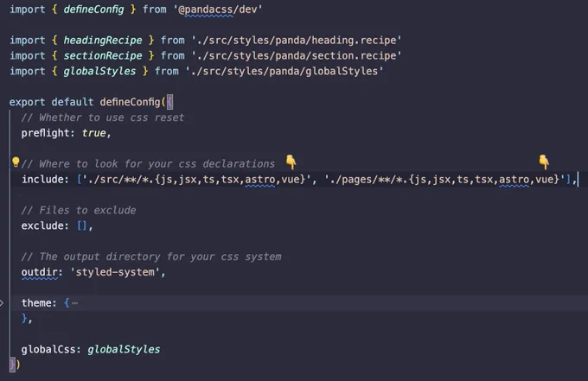Image resolution: width=588 pixels, height=381 pixels.
Task: Click the closing brace on the last line
Action: click(x=12, y=365)
